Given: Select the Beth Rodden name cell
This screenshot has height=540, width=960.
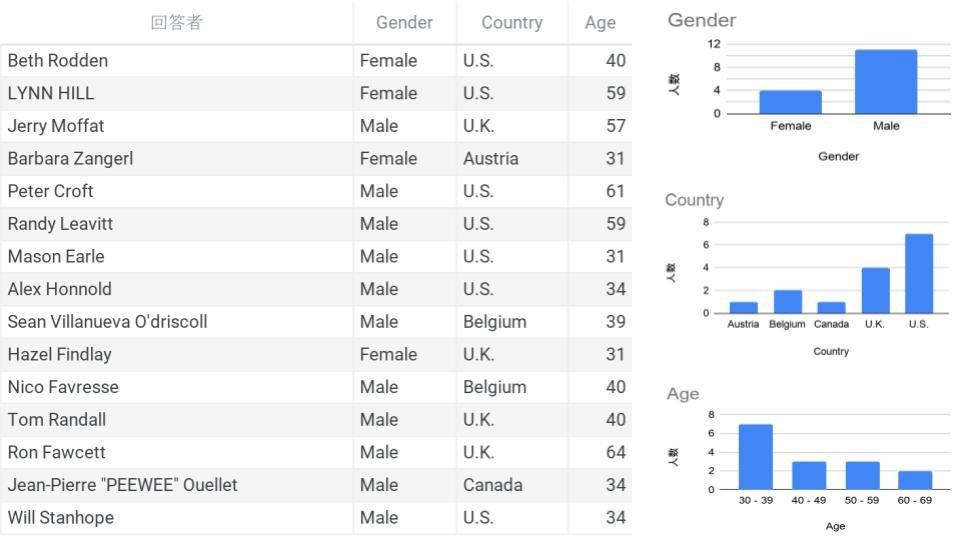Looking at the screenshot, I should pos(58,60).
